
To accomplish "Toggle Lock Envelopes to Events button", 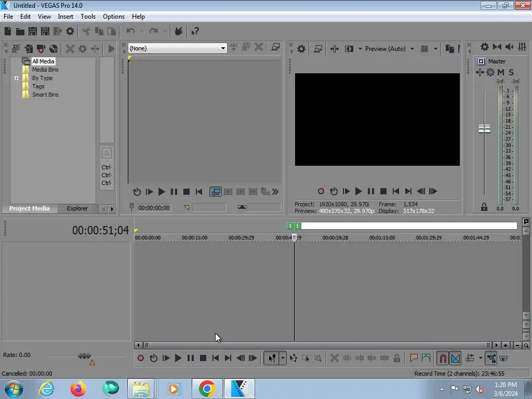I will pos(491,358).
